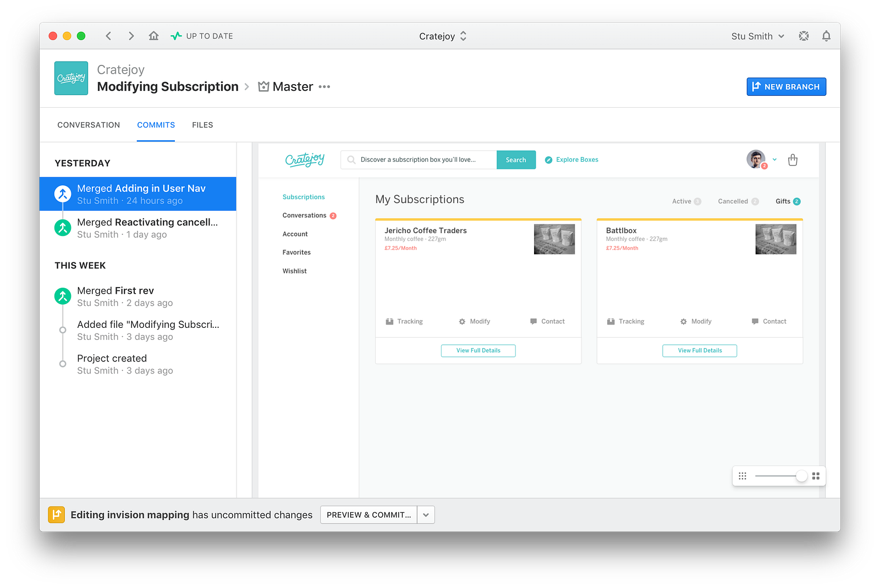Select the 'Merged First rev' commit
880x588 pixels.
[138, 296]
